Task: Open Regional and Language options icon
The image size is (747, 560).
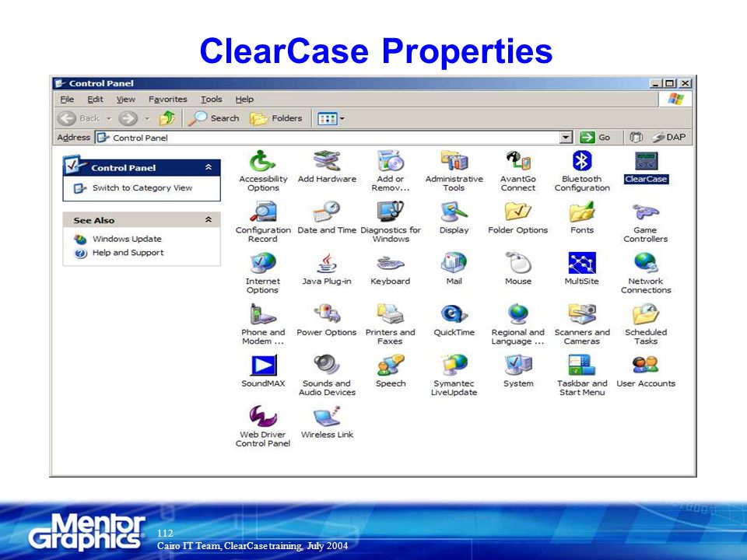Action: [x=518, y=314]
